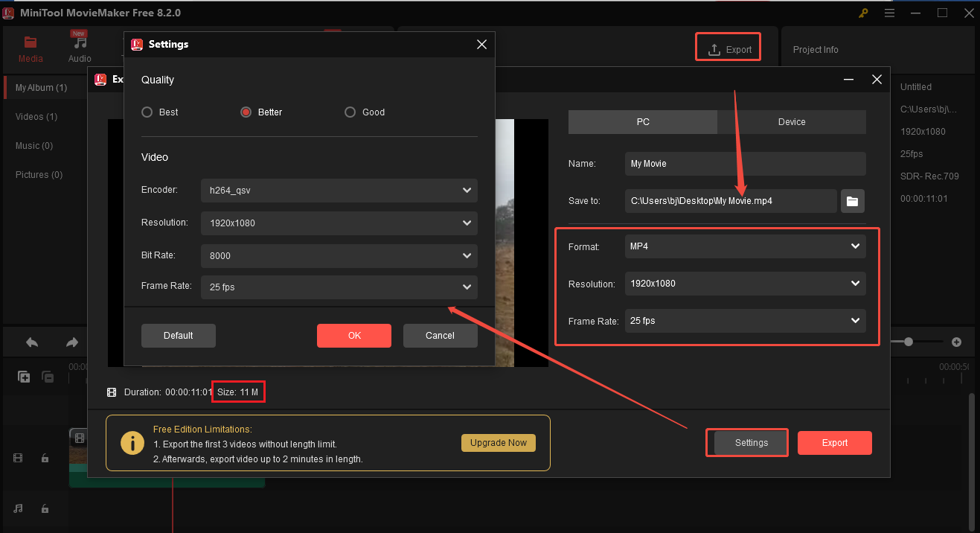The width and height of the screenshot is (980, 533).
Task: Click the film icon beside Duration
Action: point(112,392)
